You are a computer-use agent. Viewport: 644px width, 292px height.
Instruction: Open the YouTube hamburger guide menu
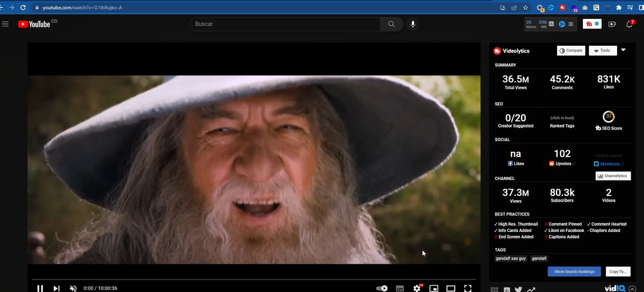coord(6,24)
